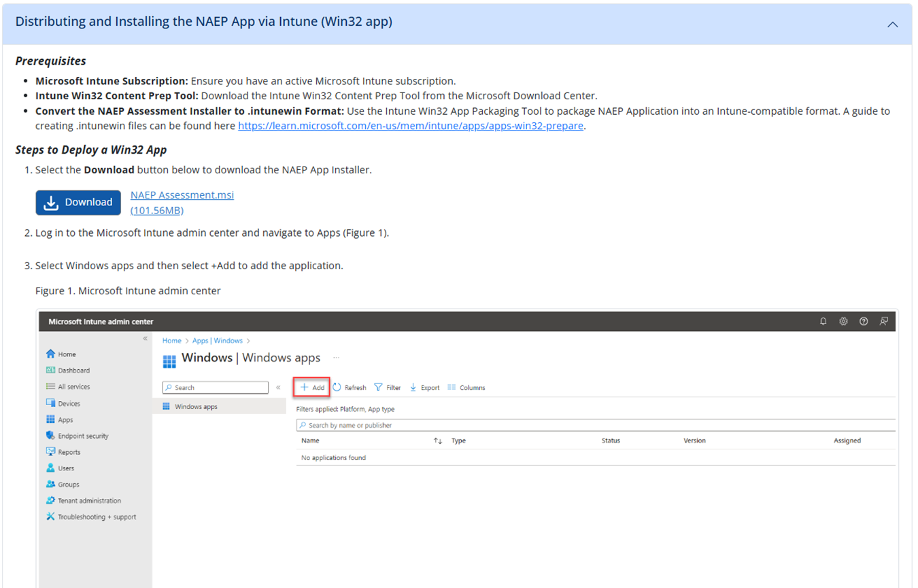
Task: Collapse the left navigation sidebar
Action: pyautogui.click(x=145, y=339)
